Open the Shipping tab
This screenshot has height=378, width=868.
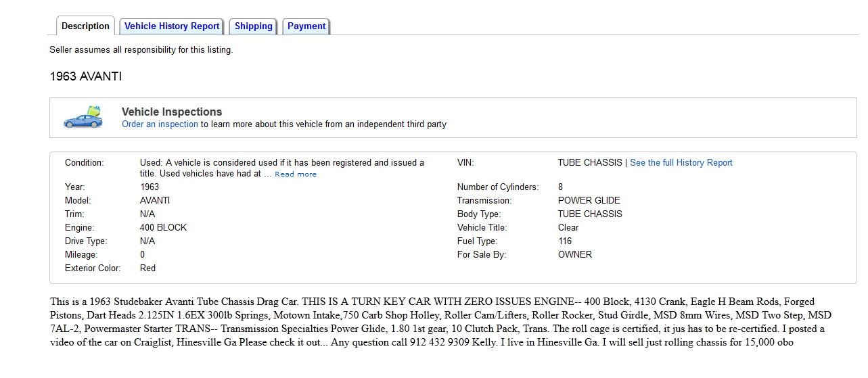tap(253, 26)
